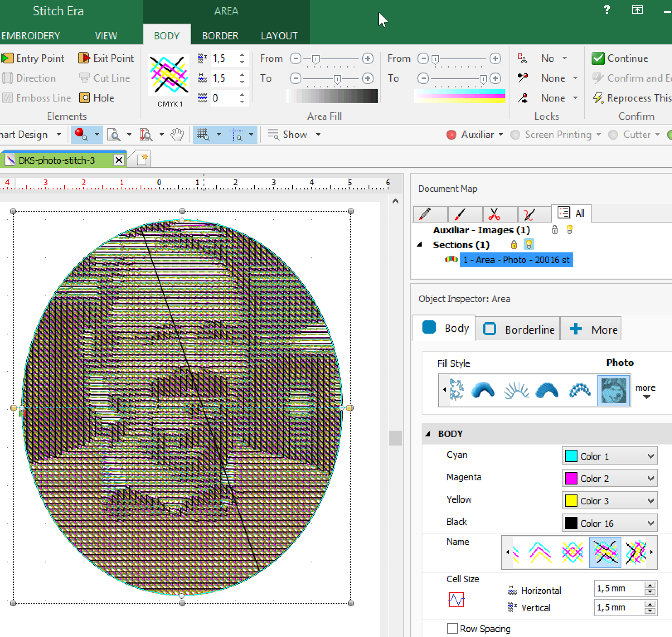Choose the Photo fill style thumbnail
Image resolution: width=672 pixels, height=637 pixels.
(x=614, y=390)
